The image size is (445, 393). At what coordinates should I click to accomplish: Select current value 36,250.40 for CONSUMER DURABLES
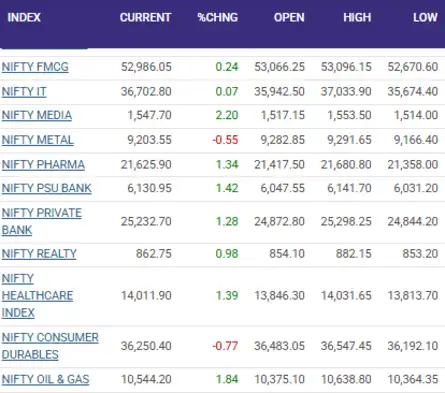click(146, 346)
